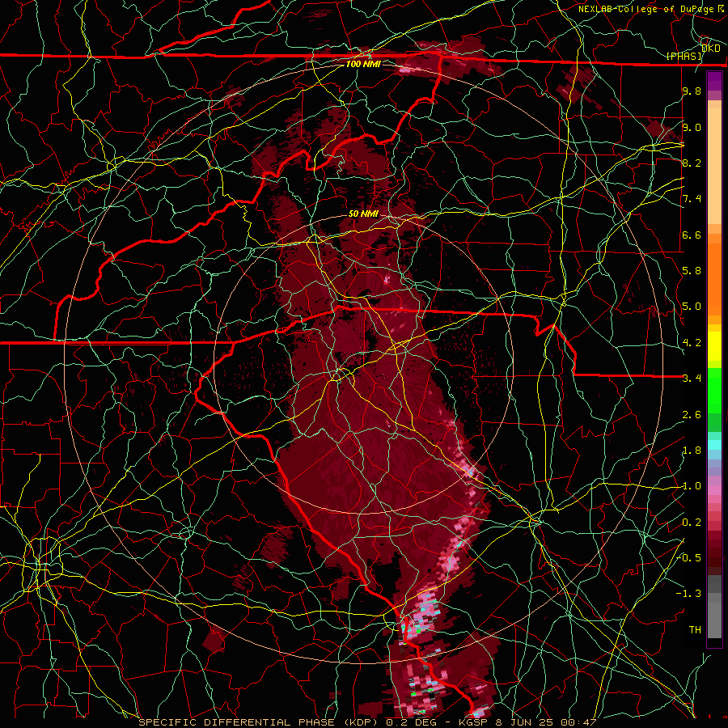Click the 9.8 value on the color scale
Image resolution: width=728 pixels, height=728 pixels.
(x=692, y=91)
